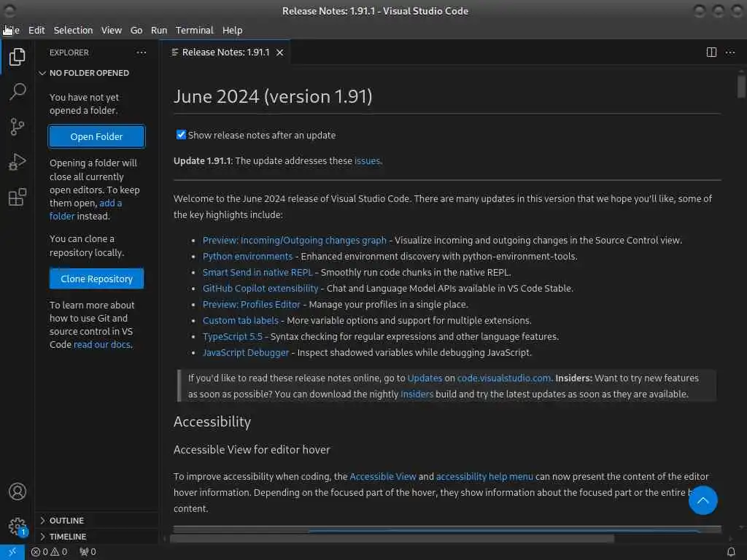This screenshot has width=747, height=560.
Task: Open the accessibility help menu link
Action: (484, 477)
